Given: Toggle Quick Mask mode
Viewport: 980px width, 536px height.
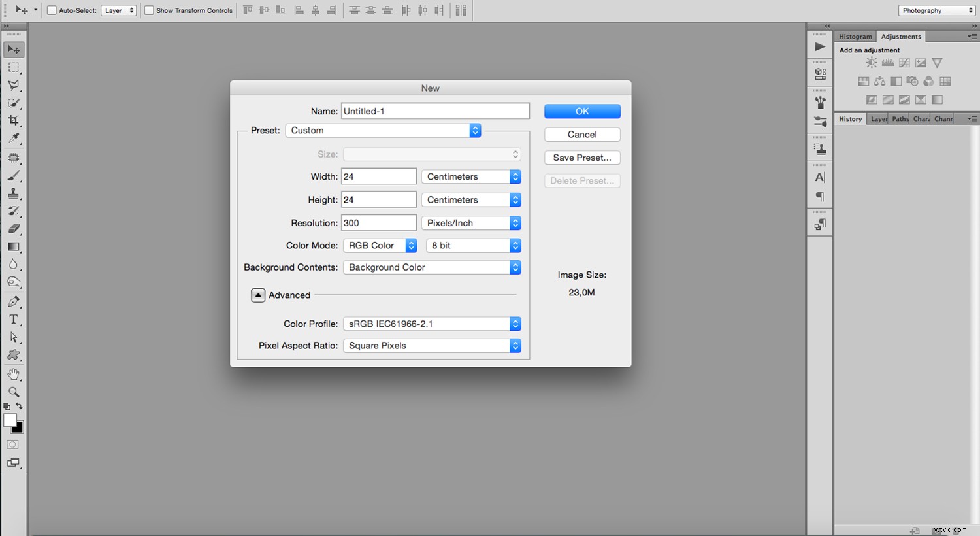Looking at the screenshot, I should [12, 444].
